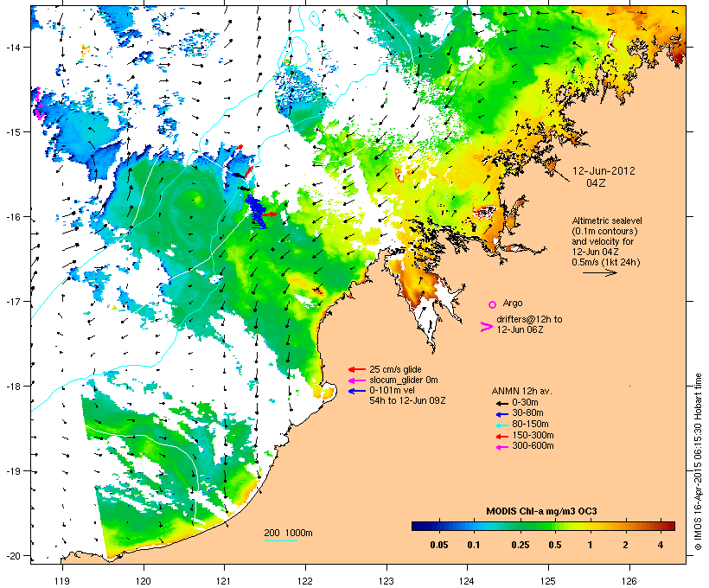Click the 'Altimetric sealevel' description text

pos(607,220)
